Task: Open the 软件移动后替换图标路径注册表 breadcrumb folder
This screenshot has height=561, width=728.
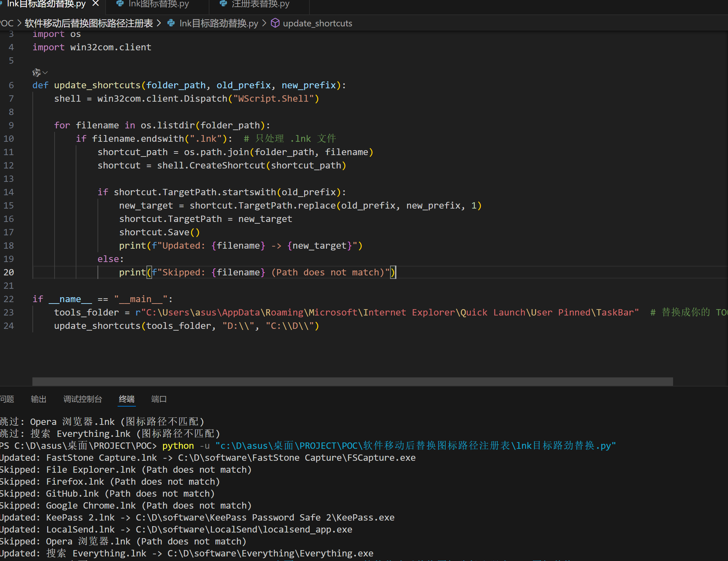Action: click(x=89, y=24)
